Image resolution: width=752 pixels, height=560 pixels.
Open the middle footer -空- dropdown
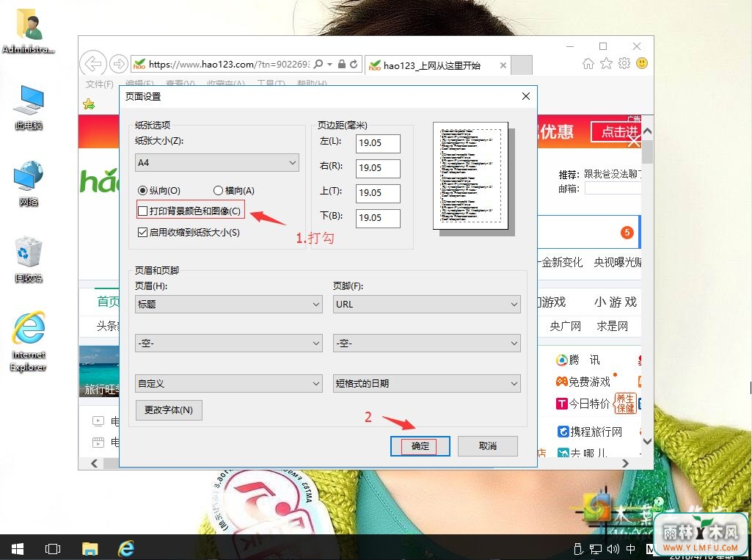coord(426,343)
